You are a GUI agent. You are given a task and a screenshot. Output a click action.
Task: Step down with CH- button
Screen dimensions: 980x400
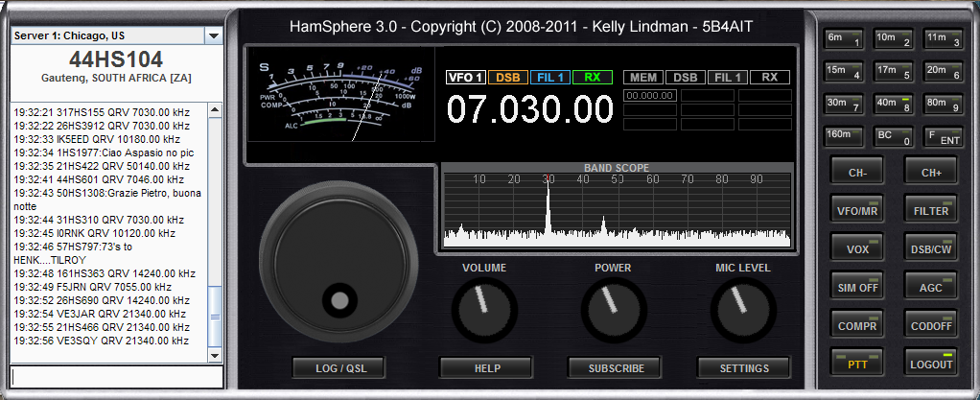857,171
